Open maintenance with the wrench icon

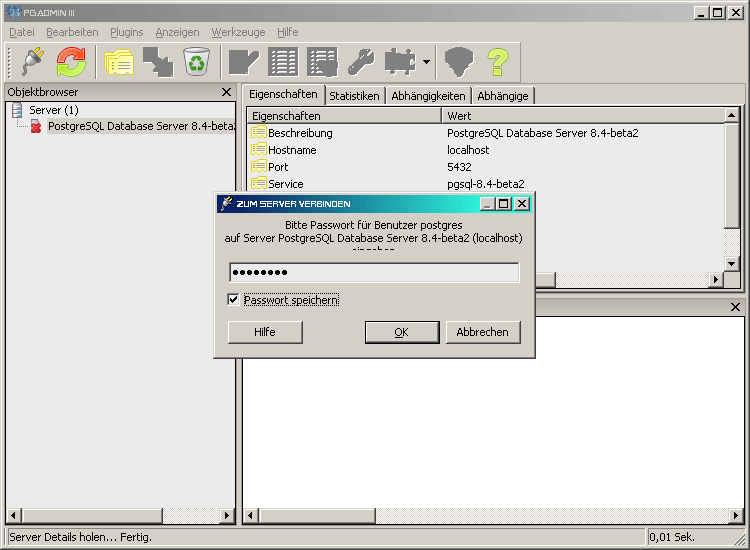pos(361,62)
